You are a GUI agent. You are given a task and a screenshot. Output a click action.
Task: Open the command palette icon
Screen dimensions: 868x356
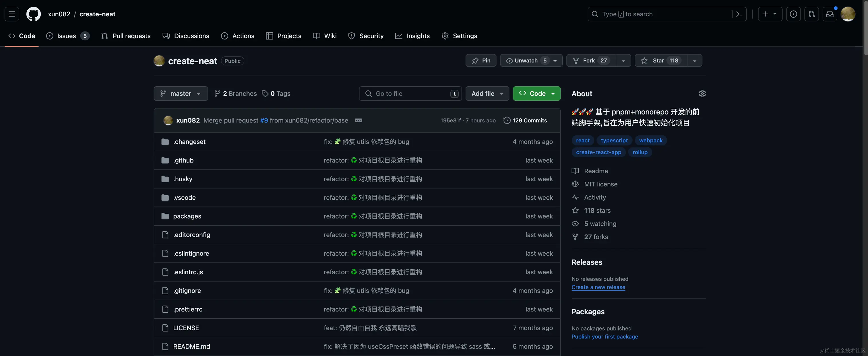tap(739, 14)
